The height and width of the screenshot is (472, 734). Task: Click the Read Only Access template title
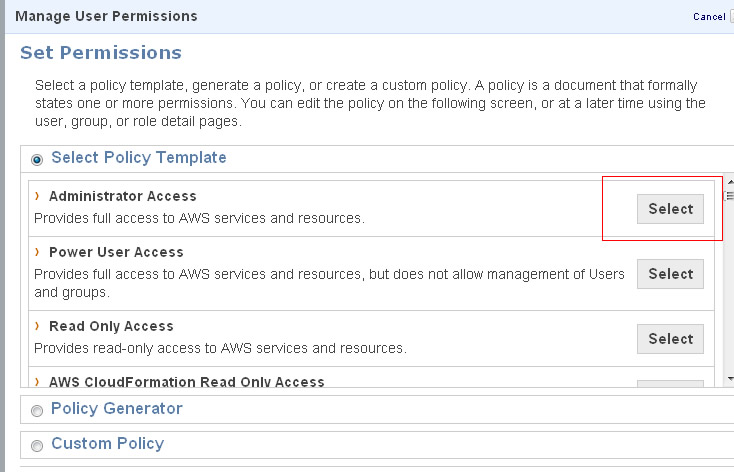(111, 326)
